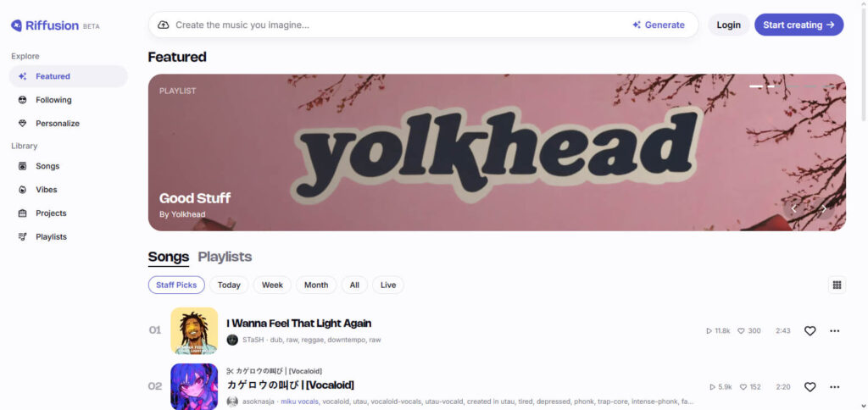Click the Riffusion logo icon
This screenshot has width=868, height=410.
tap(17, 25)
